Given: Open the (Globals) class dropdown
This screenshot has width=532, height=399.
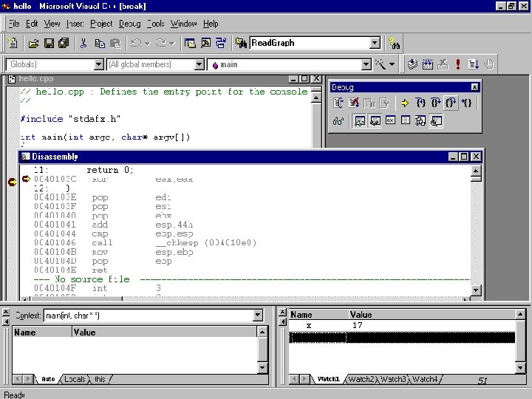Looking at the screenshot, I should 98,64.
